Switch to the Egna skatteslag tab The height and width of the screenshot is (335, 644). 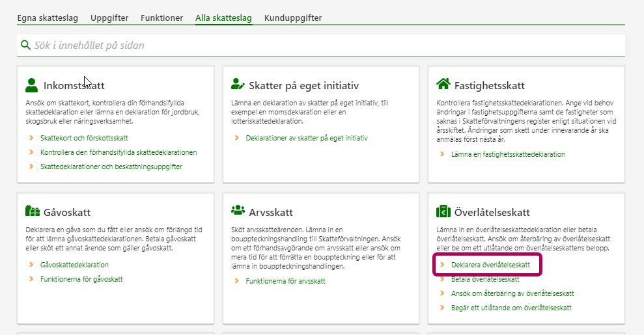48,18
